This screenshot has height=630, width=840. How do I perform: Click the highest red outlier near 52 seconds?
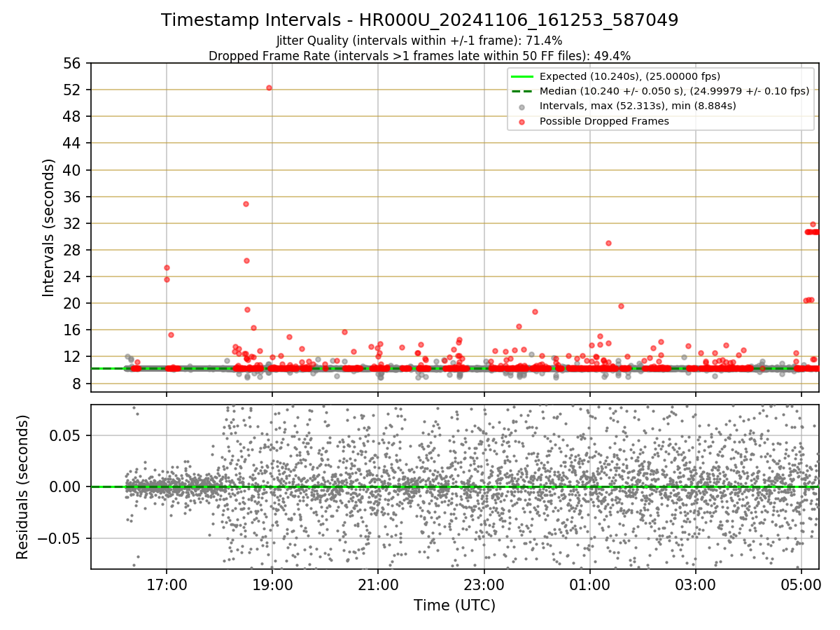(x=269, y=87)
